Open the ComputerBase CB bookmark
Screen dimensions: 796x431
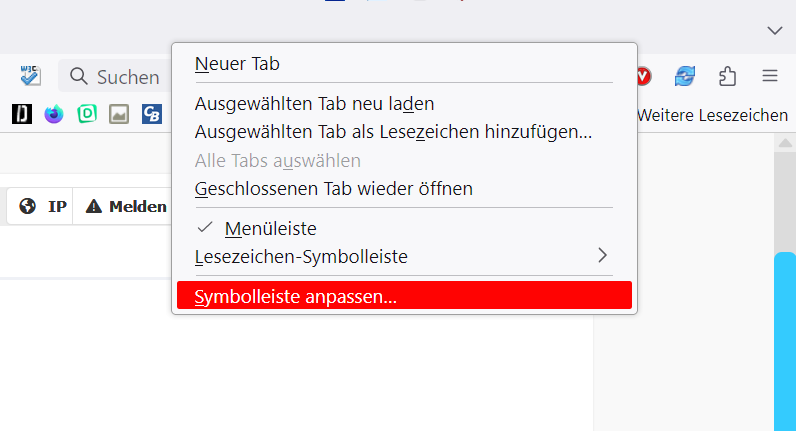[151, 114]
